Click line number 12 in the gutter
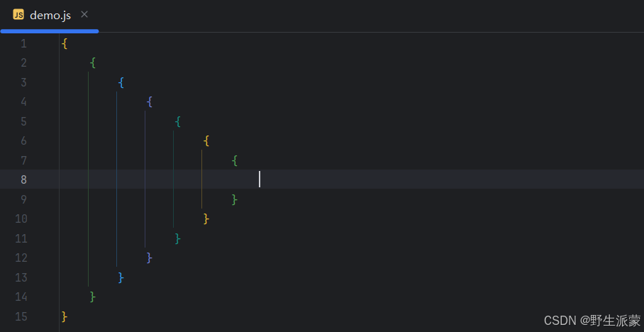Viewport: 644px width, 332px height. click(x=21, y=258)
